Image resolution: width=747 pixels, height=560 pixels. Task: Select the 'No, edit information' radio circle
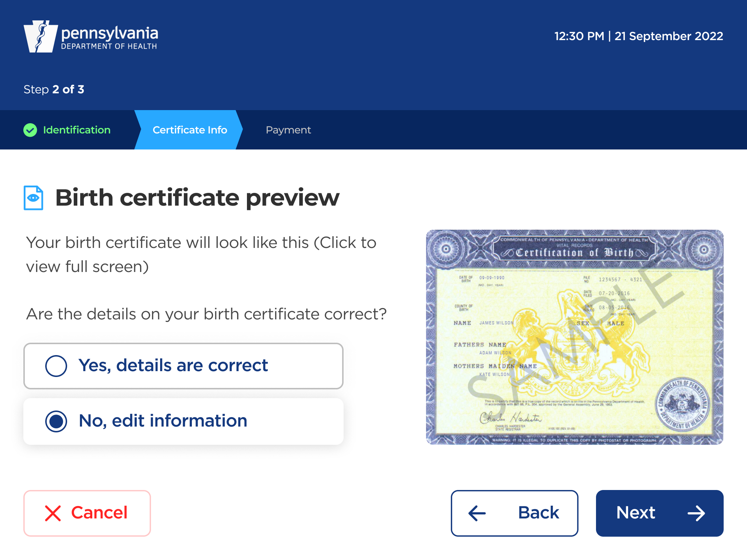pos(56,421)
